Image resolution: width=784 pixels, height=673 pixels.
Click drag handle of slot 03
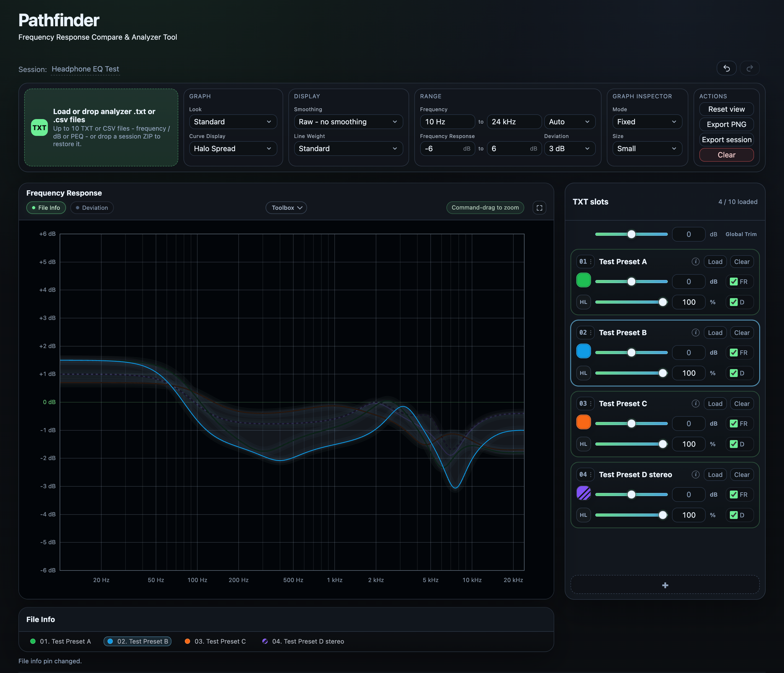coord(591,404)
